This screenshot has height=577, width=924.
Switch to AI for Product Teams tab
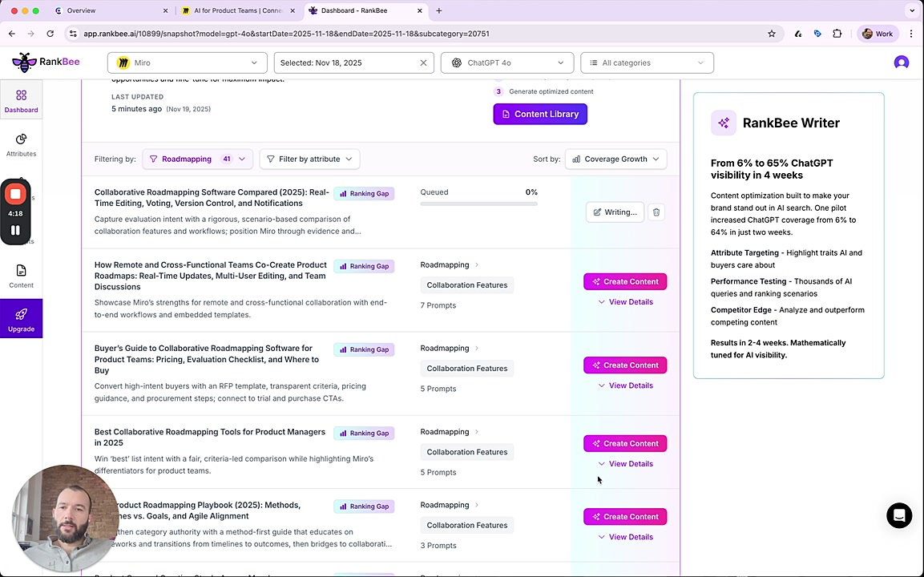[x=232, y=10]
